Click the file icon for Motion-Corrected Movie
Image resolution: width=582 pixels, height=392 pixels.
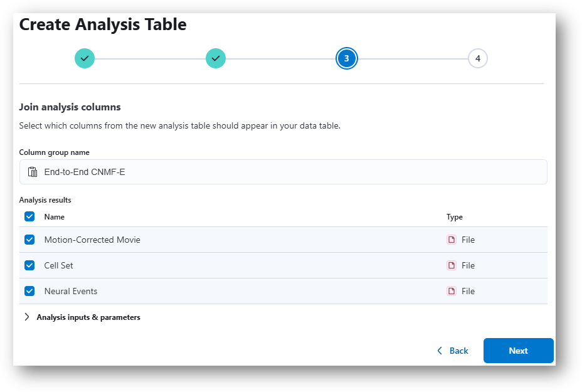point(452,240)
